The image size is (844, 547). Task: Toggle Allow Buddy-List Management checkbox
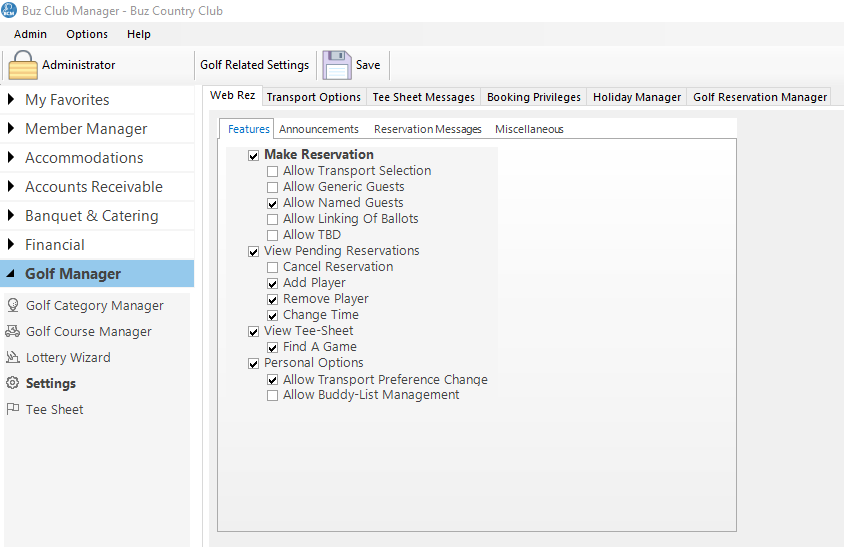pyautogui.click(x=273, y=395)
